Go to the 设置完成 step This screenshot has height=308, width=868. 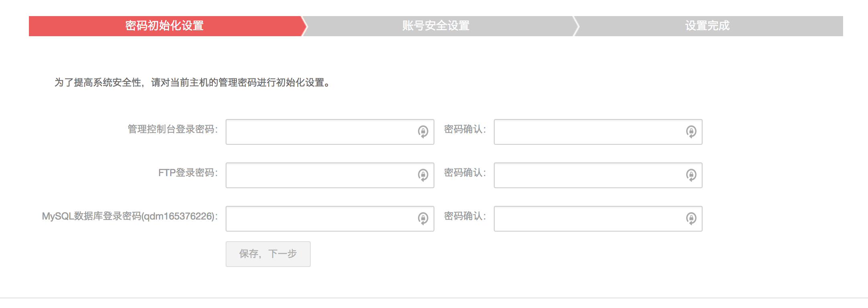tap(707, 26)
